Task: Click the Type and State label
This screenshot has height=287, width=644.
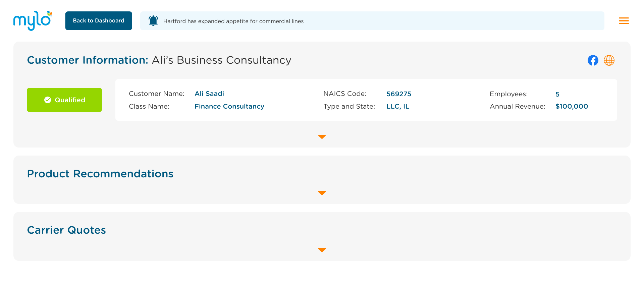Action: (349, 106)
